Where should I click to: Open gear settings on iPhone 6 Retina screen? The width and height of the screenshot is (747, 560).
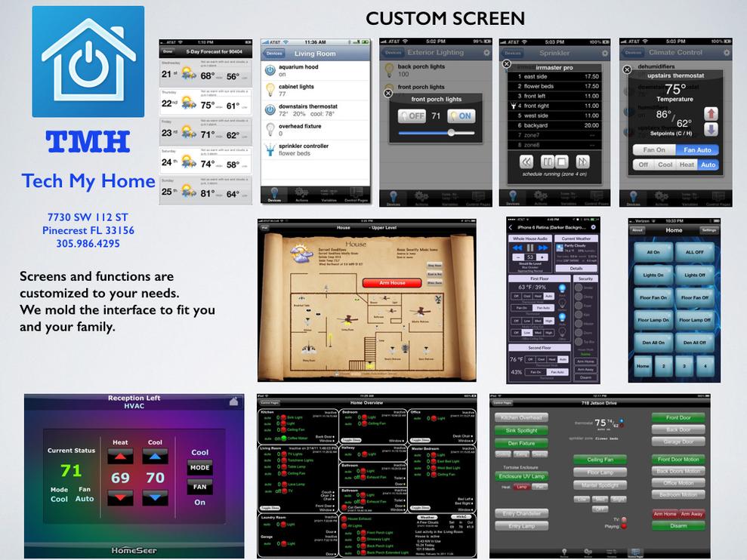tap(593, 227)
